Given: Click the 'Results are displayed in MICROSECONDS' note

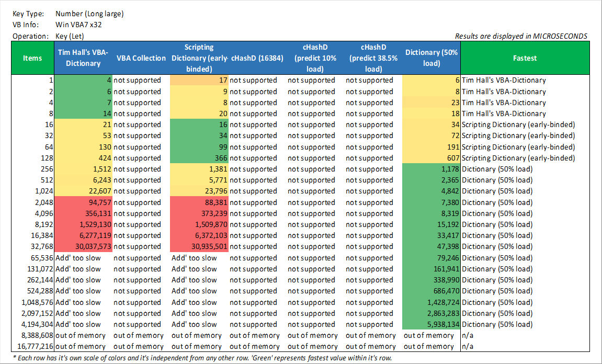Looking at the screenshot, I should pyautogui.click(x=521, y=36).
